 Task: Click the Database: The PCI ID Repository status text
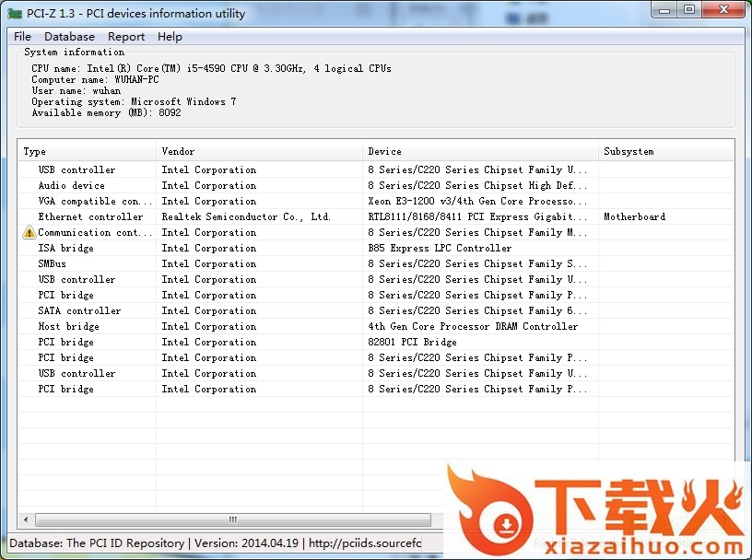click(x=97, y=543)
